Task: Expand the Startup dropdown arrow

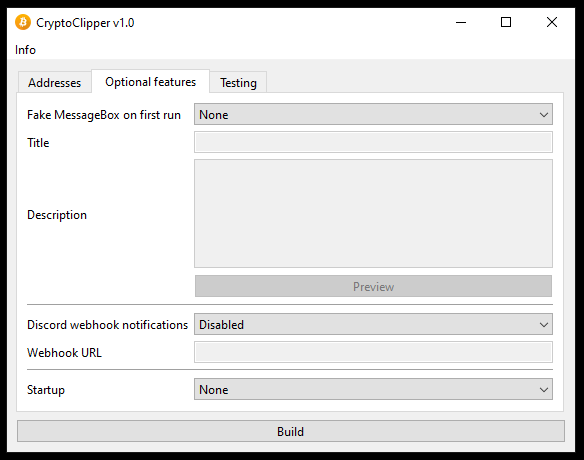Action: (544, 390)
